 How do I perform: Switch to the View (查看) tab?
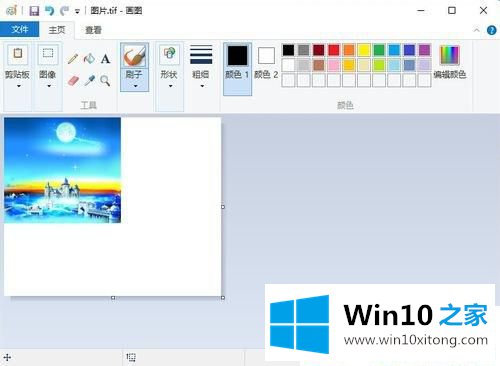93,30
